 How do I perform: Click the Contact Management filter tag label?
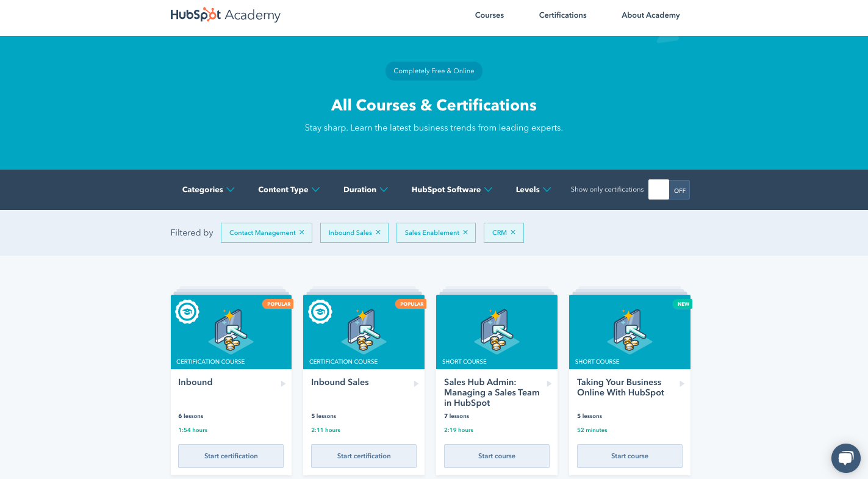(x=262, y=232)
